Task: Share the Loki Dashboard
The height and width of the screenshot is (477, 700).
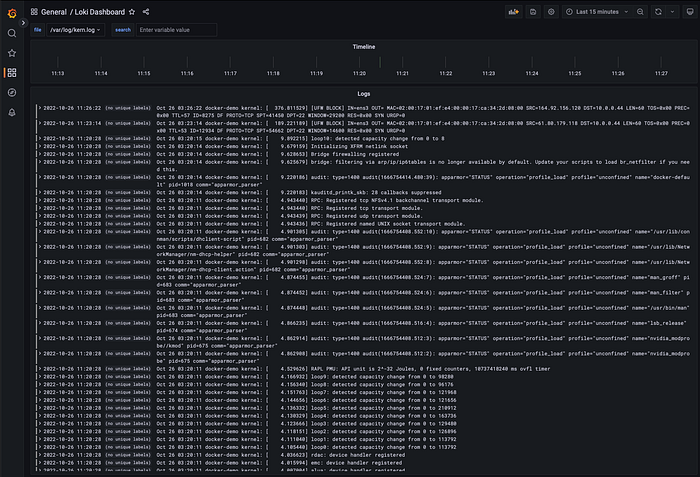Action: coord(146,12)
